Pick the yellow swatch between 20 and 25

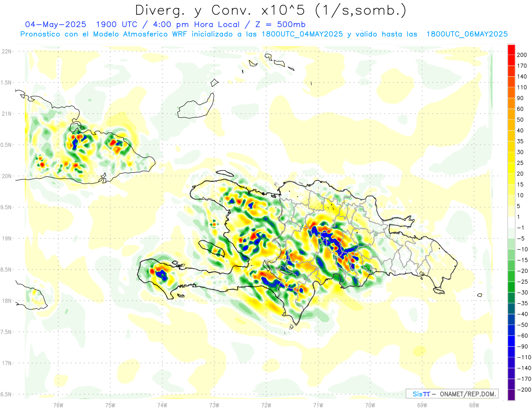pos(511,168)
